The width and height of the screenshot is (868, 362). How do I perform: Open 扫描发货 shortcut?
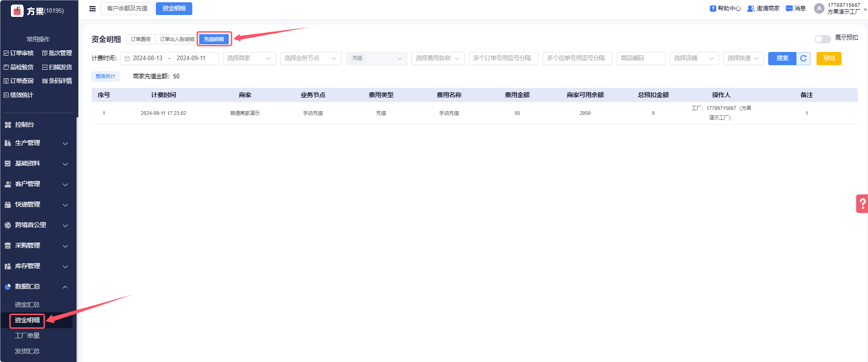point(57,67)
